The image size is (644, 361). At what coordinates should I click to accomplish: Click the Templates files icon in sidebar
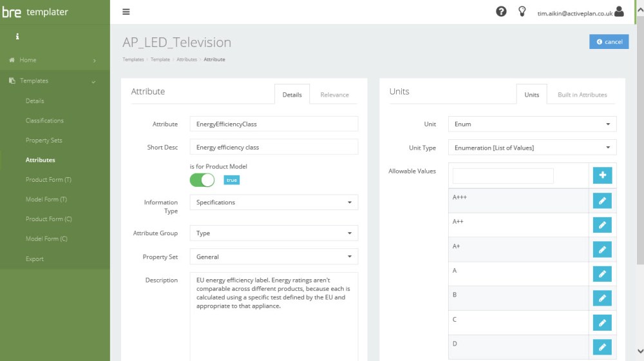point(12,81)
